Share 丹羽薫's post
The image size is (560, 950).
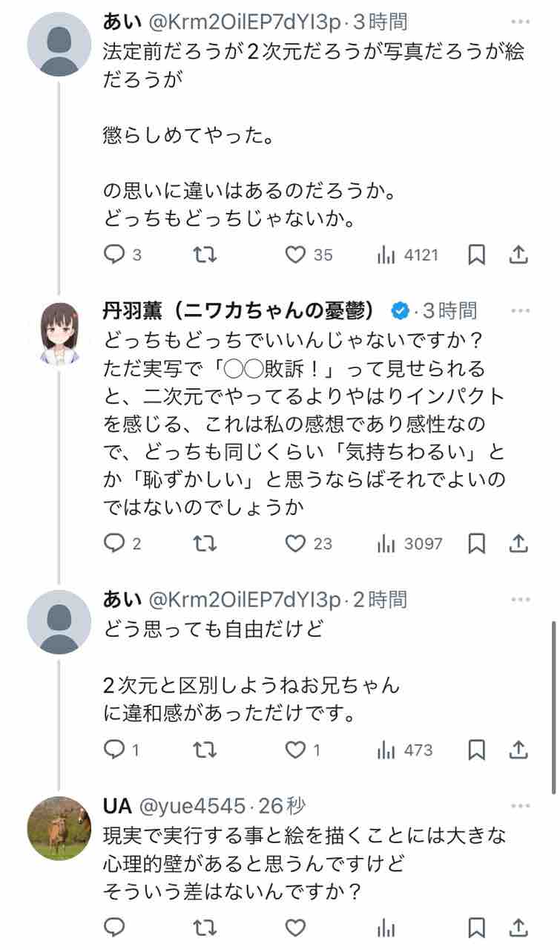click(519, 544)
